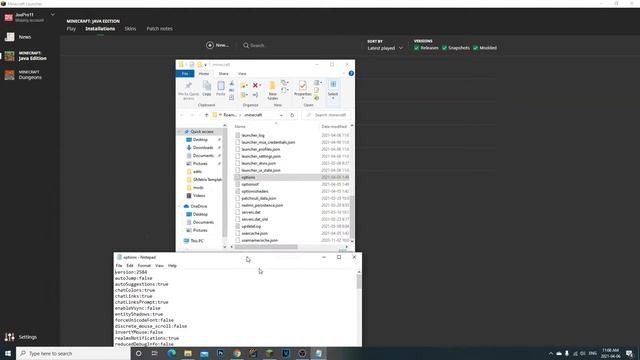
Task: Select launcher_settings.json file
Action: pyautogui.click(x=261, y=156)
